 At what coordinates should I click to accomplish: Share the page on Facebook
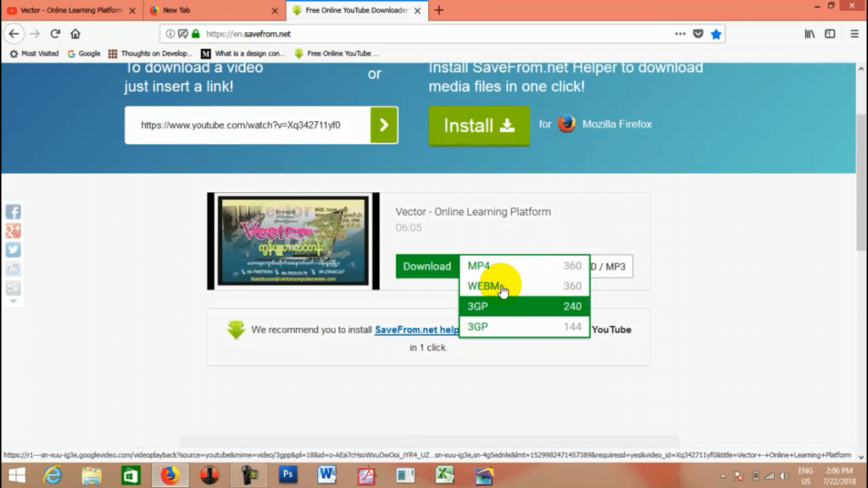click(14, 212)
